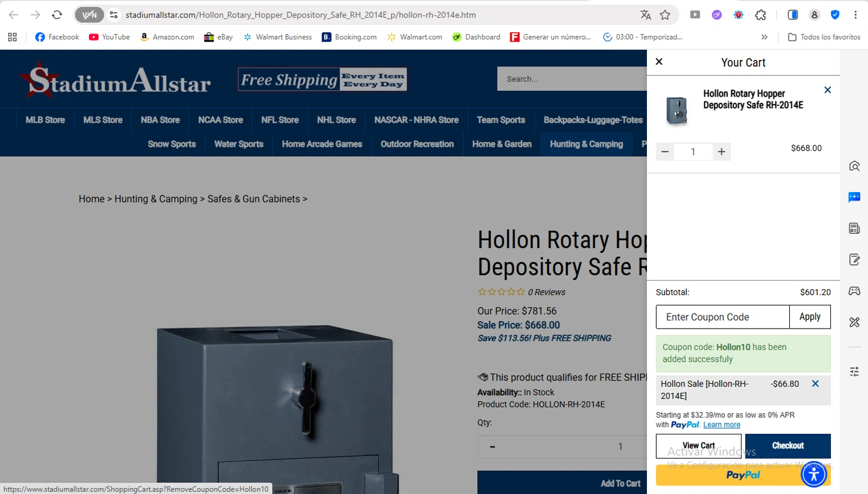This screenshot has height=494, width=868.
Task: Open the profile avatar icon
Action: tap(814, 15)
